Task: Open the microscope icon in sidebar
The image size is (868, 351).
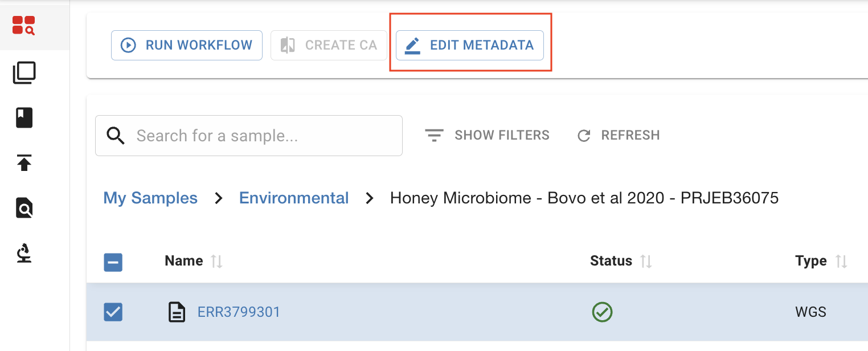Action: 24,253
